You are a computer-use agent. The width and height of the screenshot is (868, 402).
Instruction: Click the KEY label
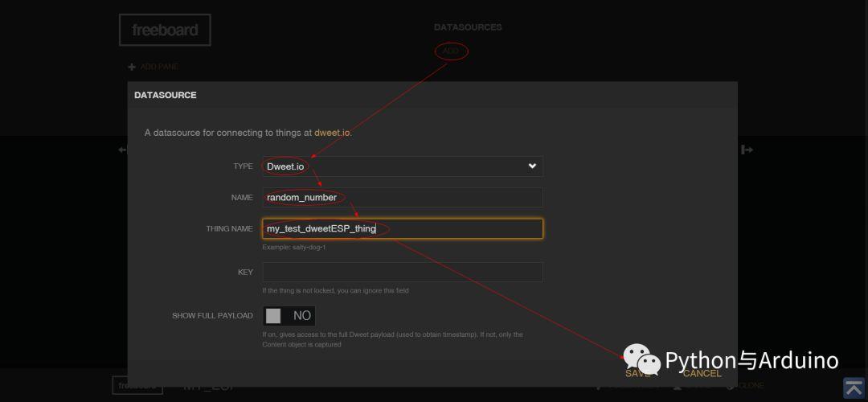245,272
